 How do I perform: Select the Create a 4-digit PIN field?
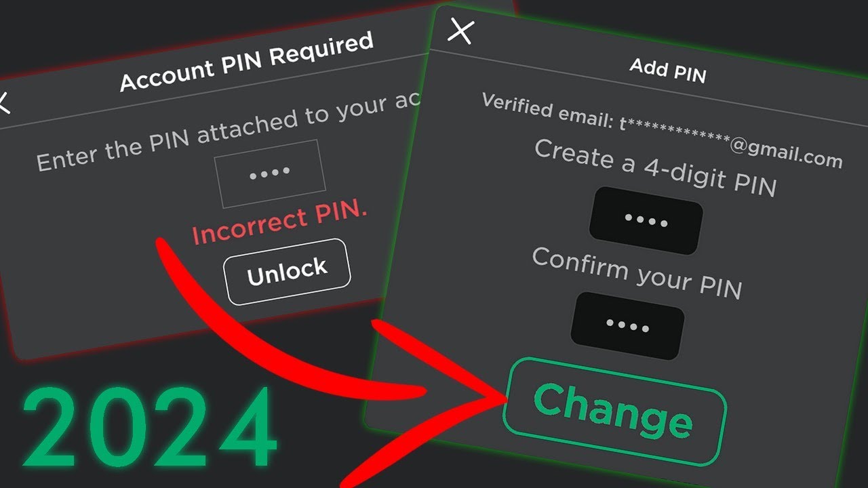click(x=646, y=221)
